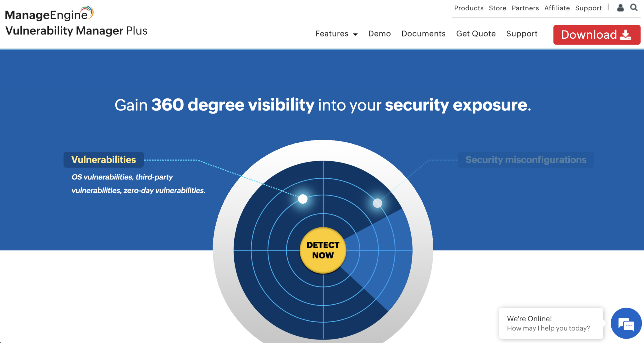This screenshot has height=343, width=644.
Task: Open the Documents menu item
Action: tap(423, 34)
